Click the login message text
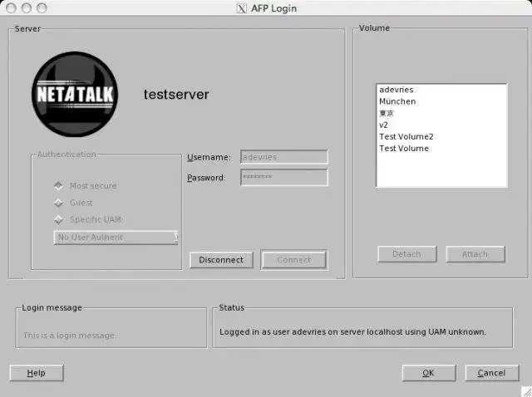The width and height of the screenshot is (532, 397). pos(69,336)
